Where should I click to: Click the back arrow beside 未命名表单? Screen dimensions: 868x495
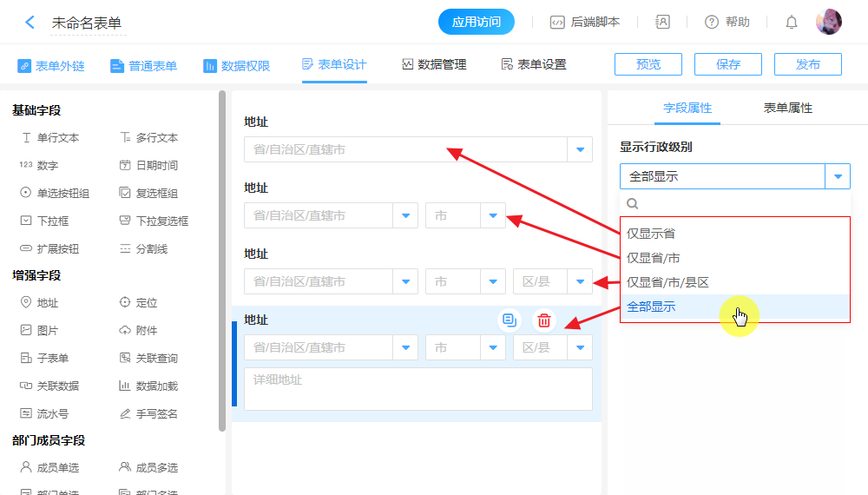point(30,23)
